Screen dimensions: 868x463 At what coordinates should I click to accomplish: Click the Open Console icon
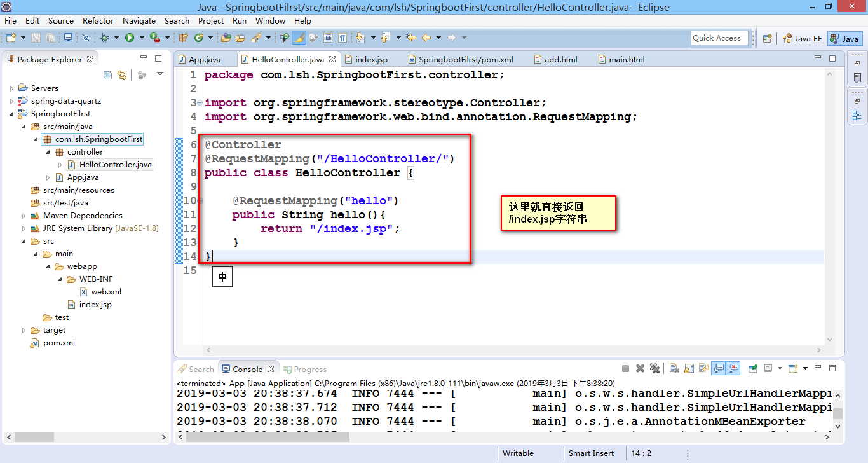792,368
